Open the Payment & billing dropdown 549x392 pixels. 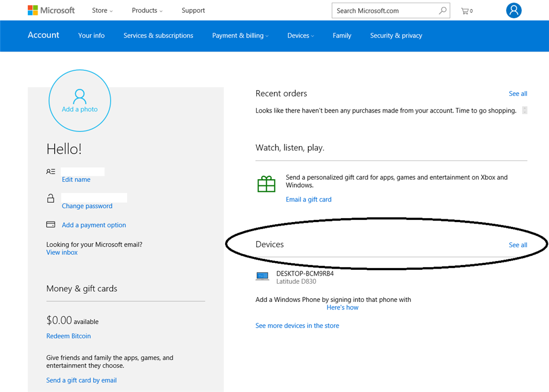click(240, 35)
